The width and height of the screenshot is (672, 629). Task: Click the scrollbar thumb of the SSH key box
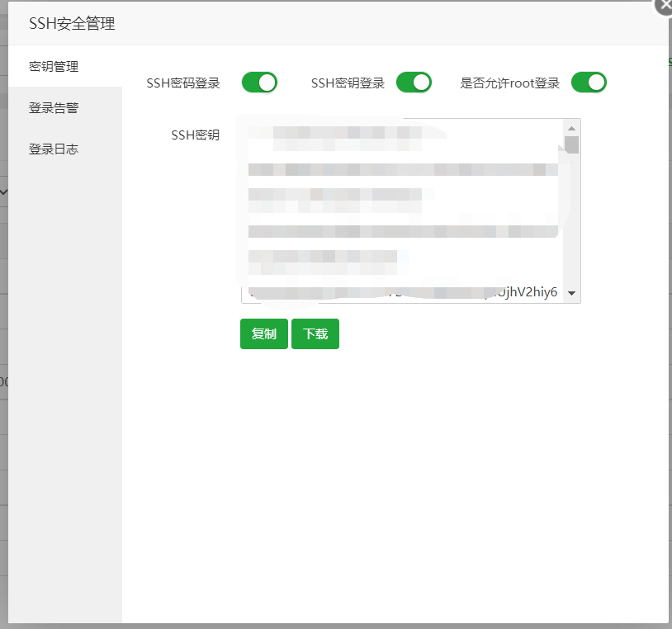[x=571, y=145]
